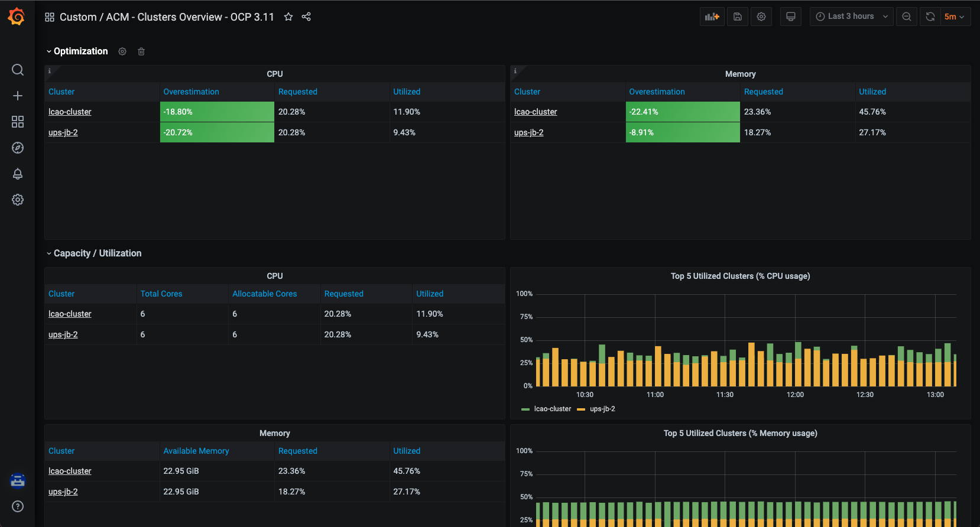Image resolution: width=980 pixels, height=527 pixels.
Task: Sort capacity Memory by Available Memory
Action: (x=196, y=451)
